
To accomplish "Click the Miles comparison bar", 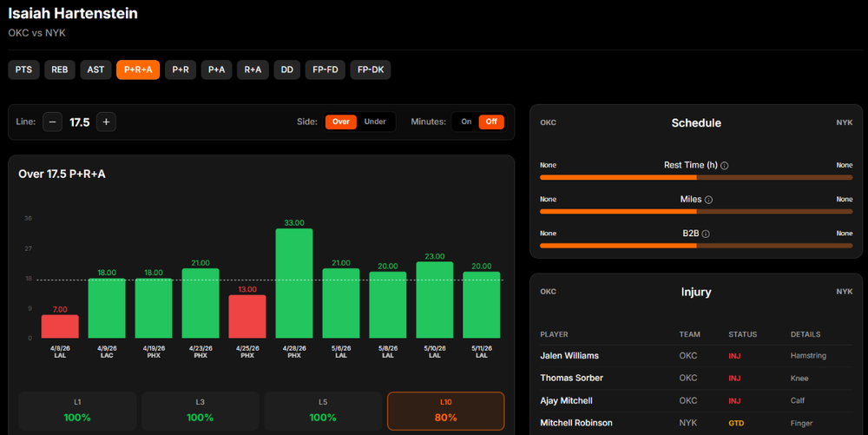I will point(696,211).
